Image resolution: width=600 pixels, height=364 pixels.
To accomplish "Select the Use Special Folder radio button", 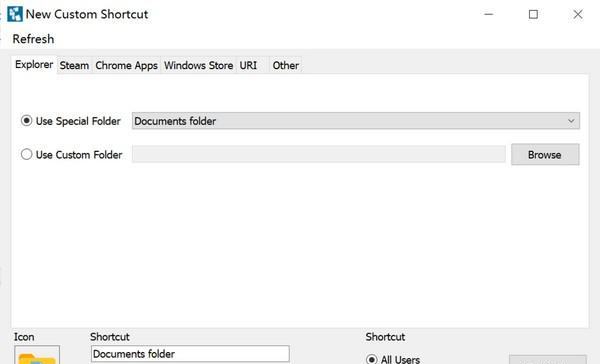I will 26,121.
